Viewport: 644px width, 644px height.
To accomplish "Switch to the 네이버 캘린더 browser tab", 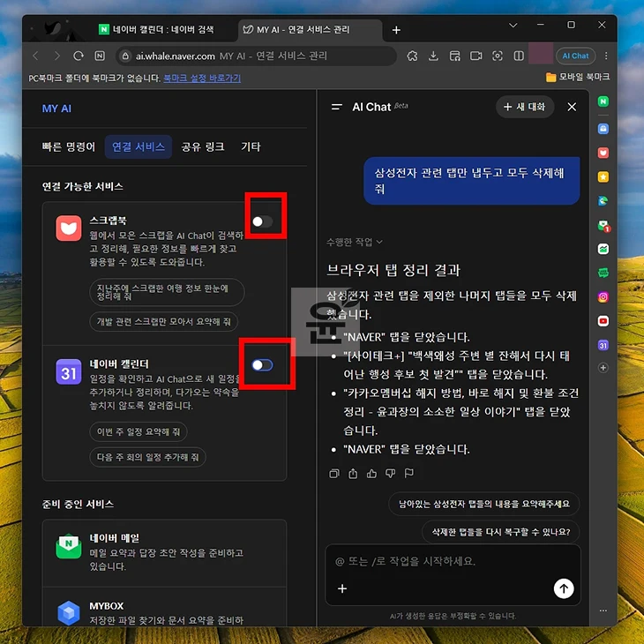I will [161, 30].
